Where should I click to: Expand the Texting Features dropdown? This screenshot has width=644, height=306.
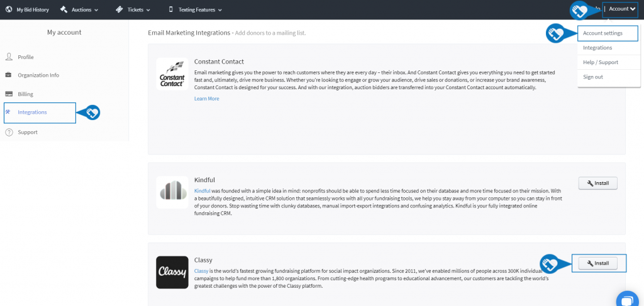click(x=200, y=10)
